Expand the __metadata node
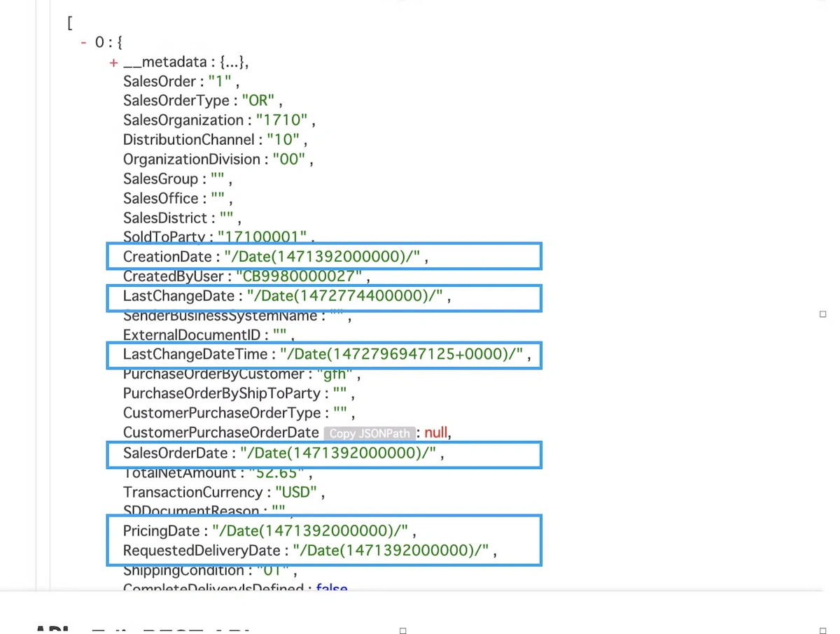The image size is (840, 634). click(113, 62)
